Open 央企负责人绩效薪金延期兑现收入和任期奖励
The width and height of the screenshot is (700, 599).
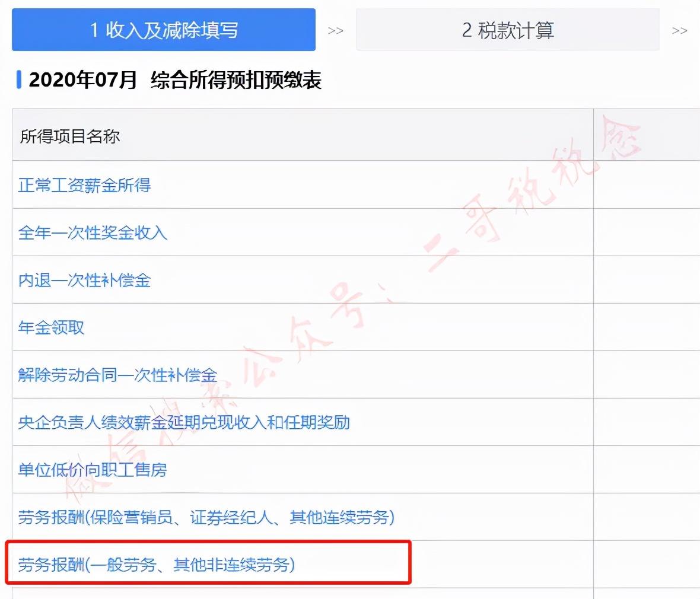point(184,422)
